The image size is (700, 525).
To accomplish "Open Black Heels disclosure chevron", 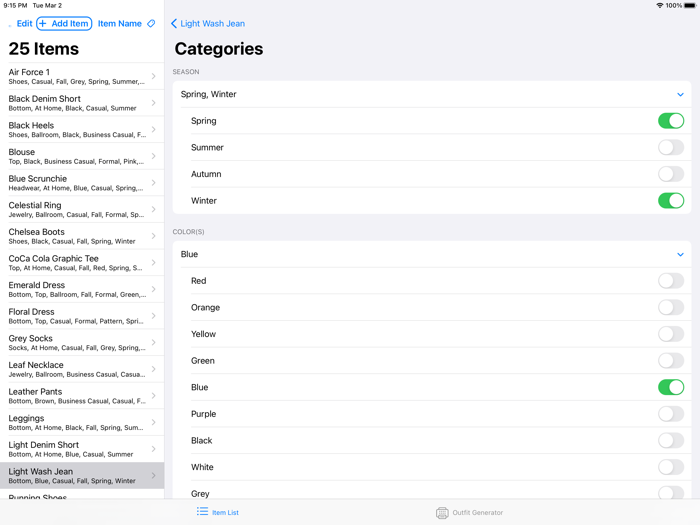I will tap(154, 129).
